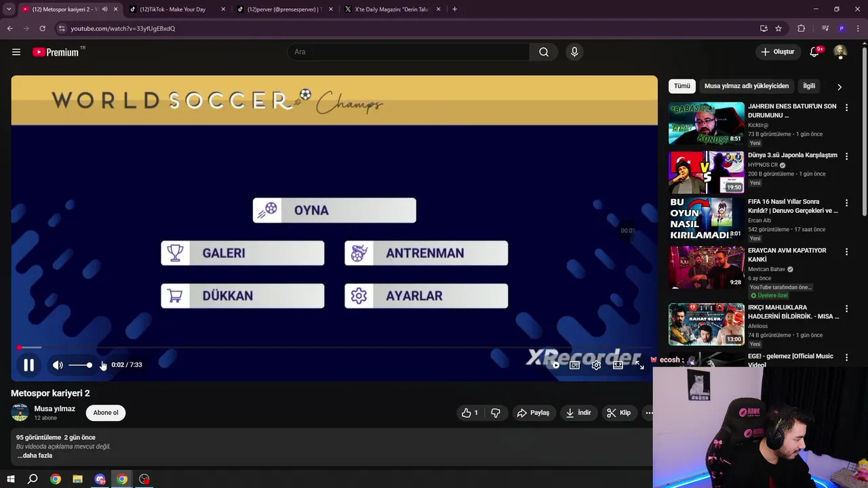Open the Musa yılmaz channel name

click(54, 409)
